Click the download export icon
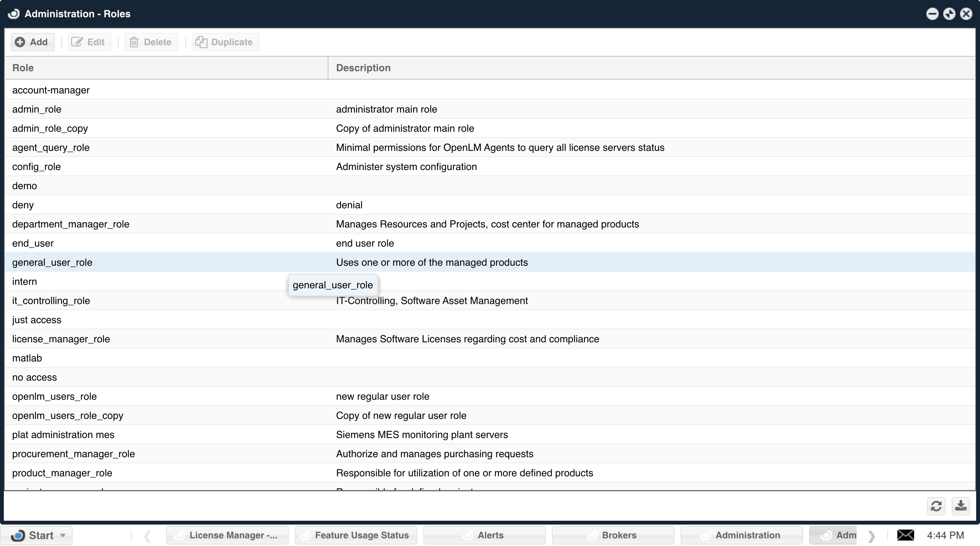This screenshot has height=546, width=980. (960, 506)
